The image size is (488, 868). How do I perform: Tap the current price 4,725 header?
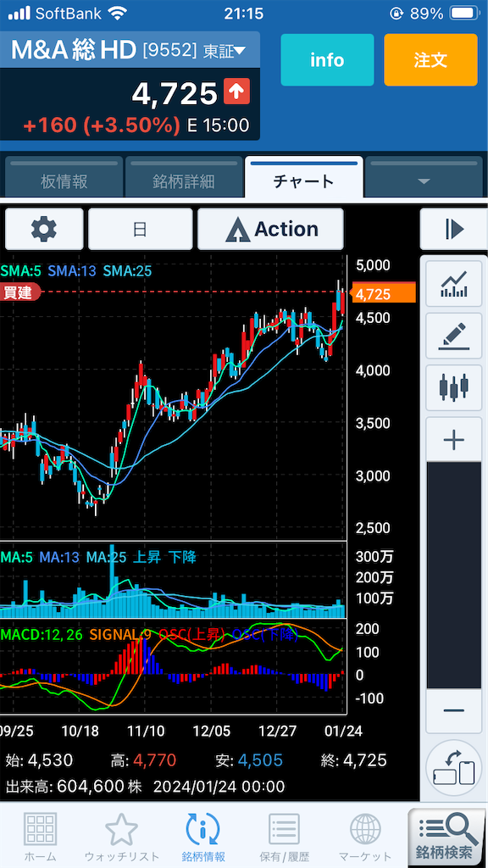175,93
